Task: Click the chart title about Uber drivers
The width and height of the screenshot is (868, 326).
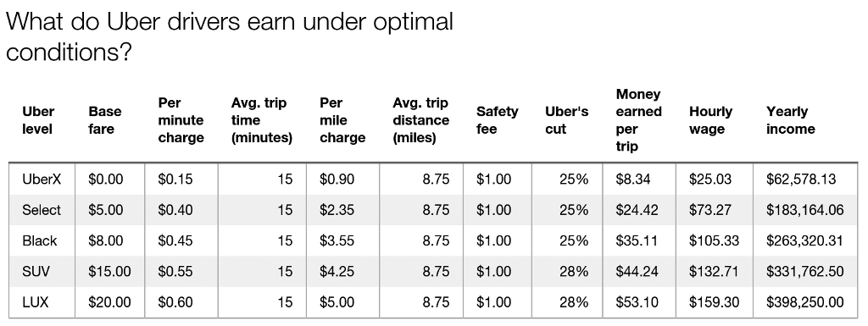Action: (230, 36)
